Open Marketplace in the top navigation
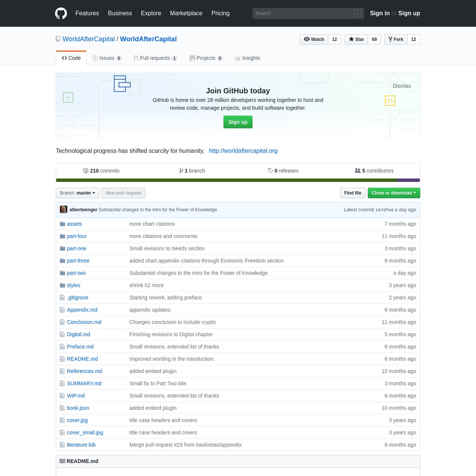Viewport: 476px width, 476px height. 186,13
